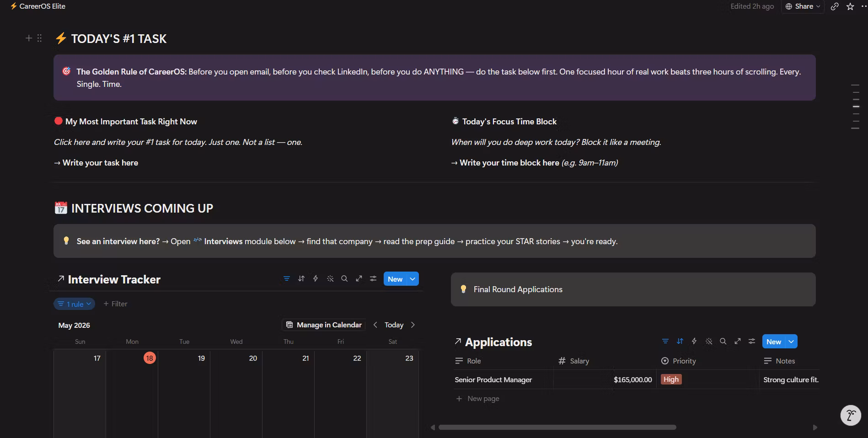
Task: Open the Share menu
Action: coord(803,6)
